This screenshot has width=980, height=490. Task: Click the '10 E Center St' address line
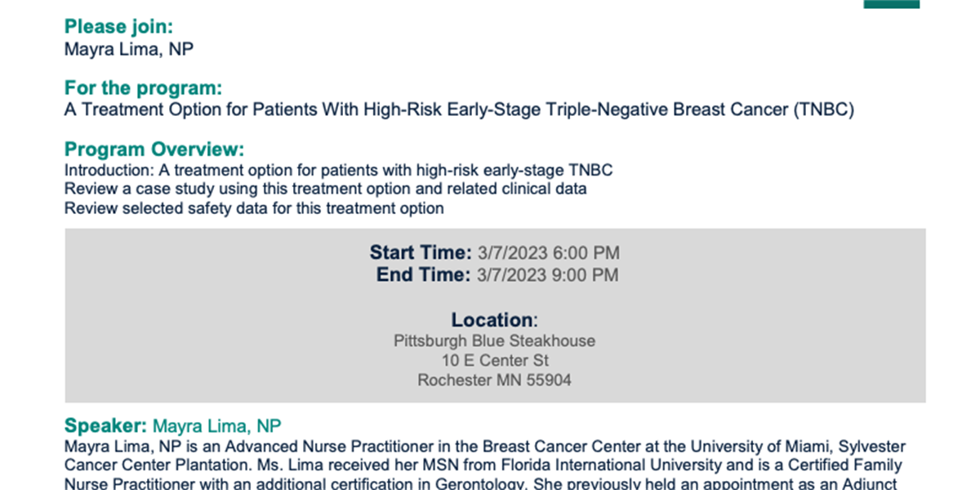click(495, 360)
